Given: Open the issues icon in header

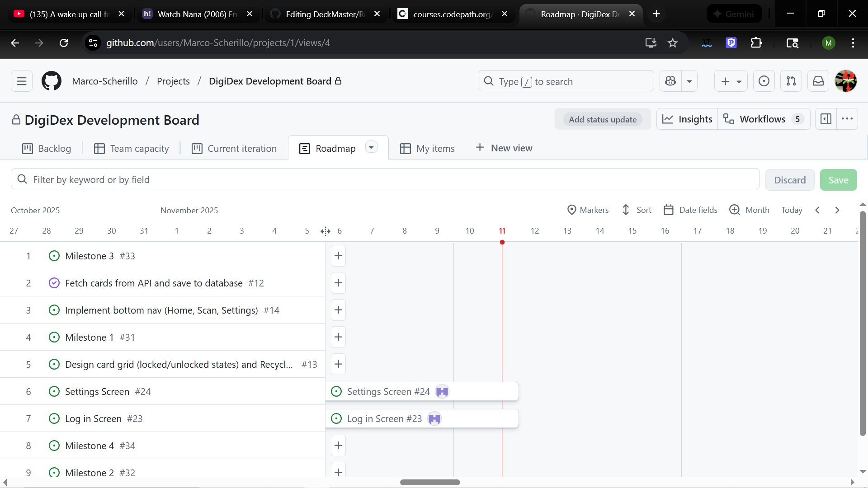Looking at the screenshot, I should point(764,81).
